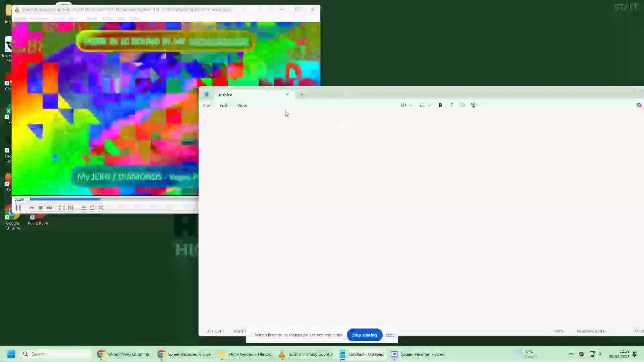Open a new tab in Notepad

coord(302,95)
